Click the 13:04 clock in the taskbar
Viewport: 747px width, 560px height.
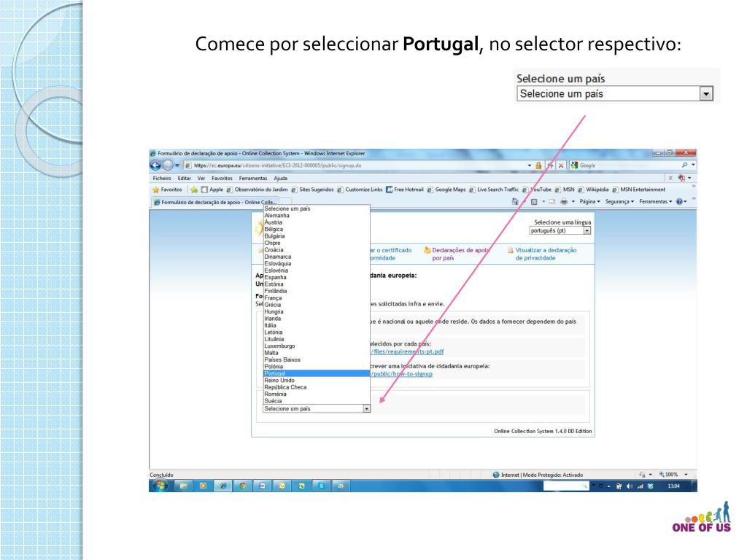pos(673,486)
